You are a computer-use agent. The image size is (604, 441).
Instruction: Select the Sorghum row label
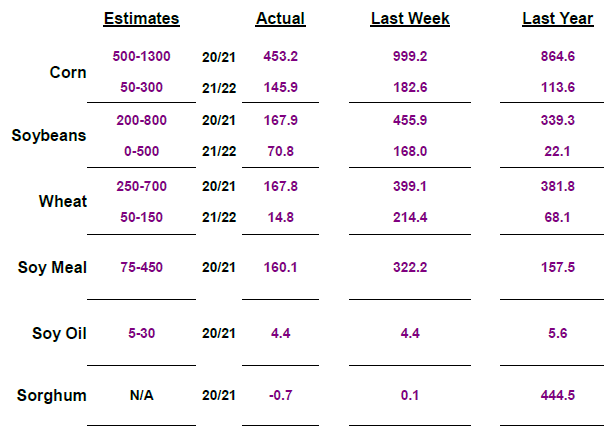pyautogui.click(x=52, y=395)
